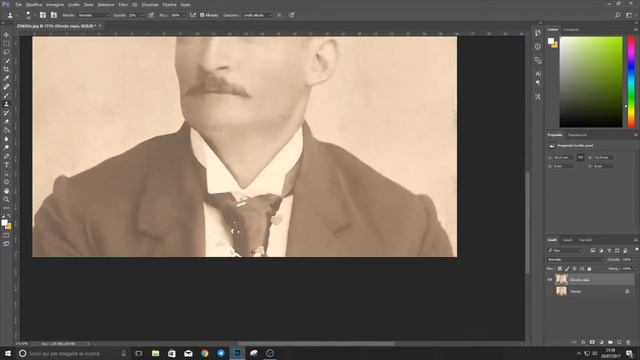Select the Rectangular Marquee tool
The width and height of the screenshot is (640, 360).
pyautogui.click(x=6, y=43)
